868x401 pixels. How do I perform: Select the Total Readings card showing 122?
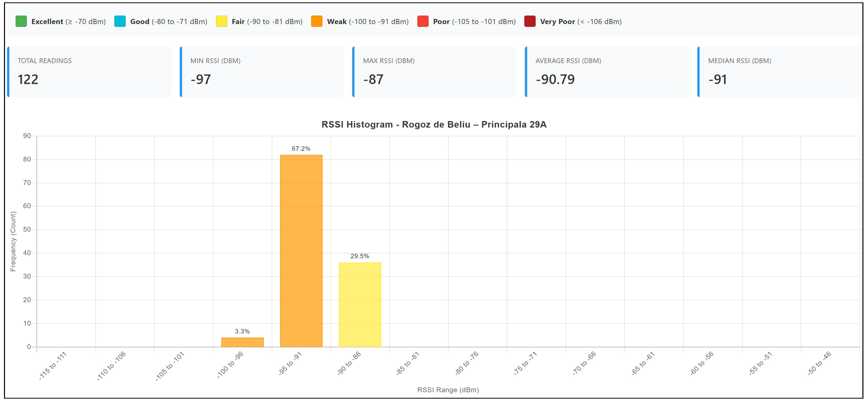tap(89, 72)
